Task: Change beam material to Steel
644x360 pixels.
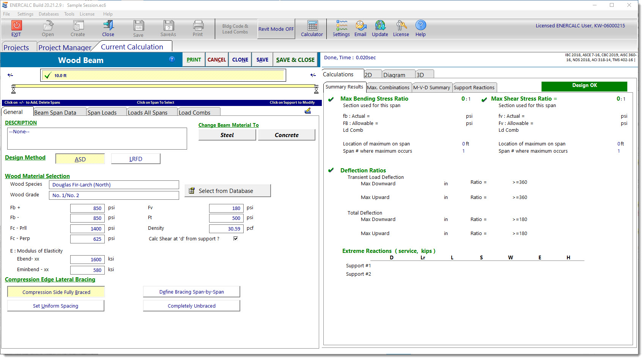Action: tap(227, 135)
